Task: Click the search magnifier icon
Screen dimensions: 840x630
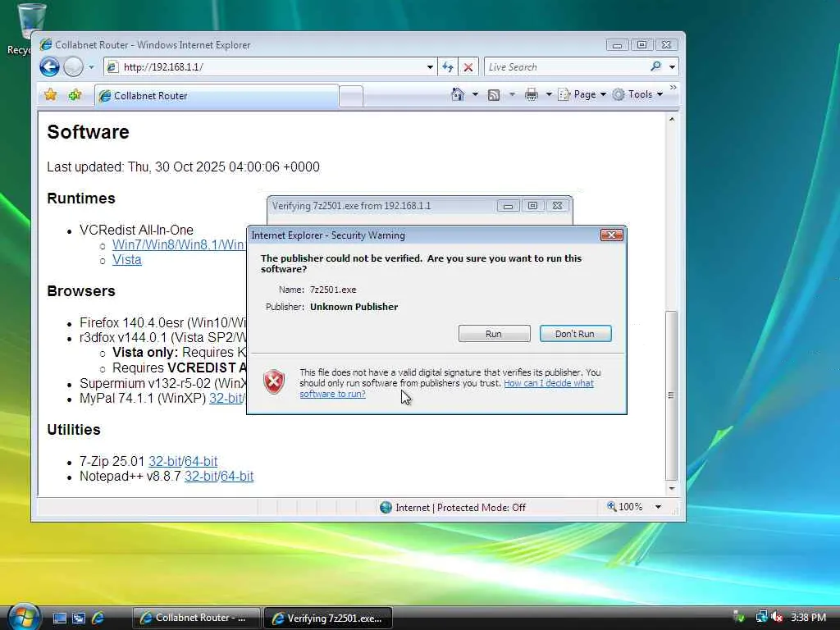Action: tap(655, 66)
